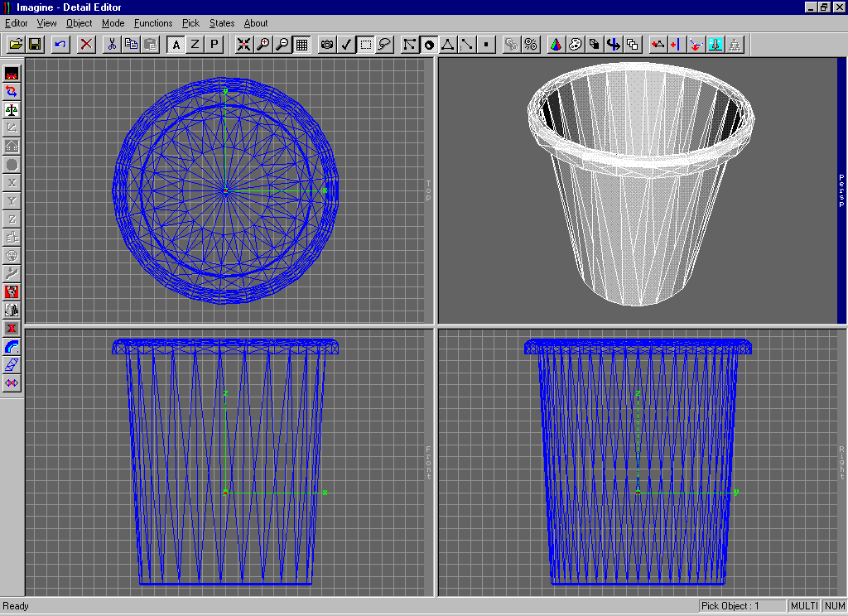Image resolution: width=848 pixels, height=616 pixels.
Task: Click the Persp view label strip
Action: [841, 190]
